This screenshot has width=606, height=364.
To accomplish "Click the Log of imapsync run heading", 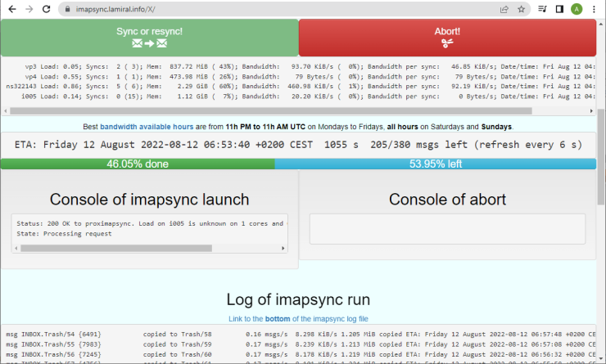I will pyautogui.click(x=298, y=299).
